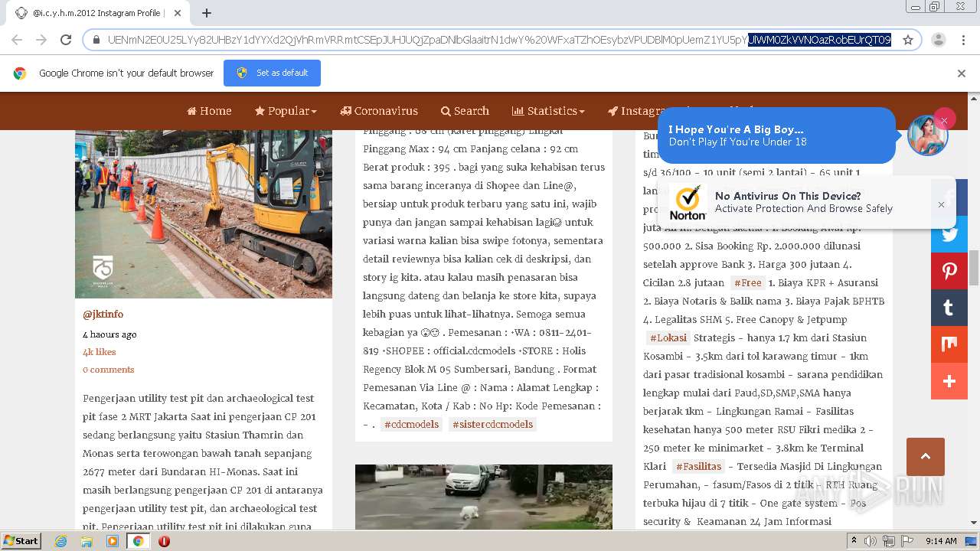This screenshot has height=551, width=980.
Task: Click the 4k likes link
Action: (x=100, y=352)
